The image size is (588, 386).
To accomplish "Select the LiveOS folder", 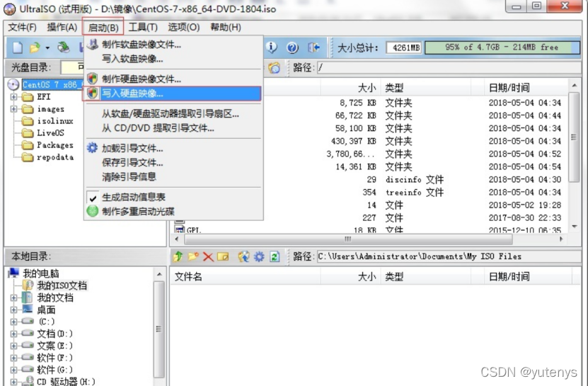I will pos(50,133).
